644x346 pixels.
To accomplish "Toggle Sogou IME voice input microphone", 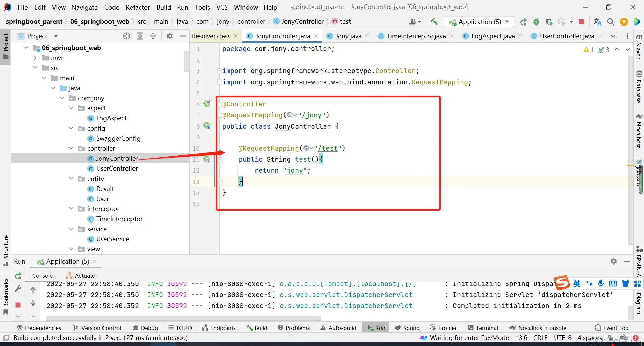I will pos(601,284).
